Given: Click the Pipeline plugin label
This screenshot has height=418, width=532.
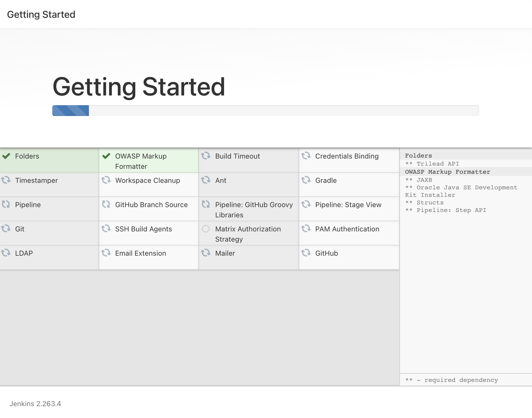Looking at the screenshot, I should [28, 205].
